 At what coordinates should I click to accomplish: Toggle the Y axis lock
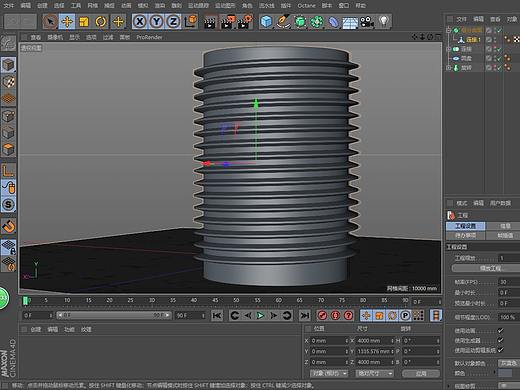156,22
